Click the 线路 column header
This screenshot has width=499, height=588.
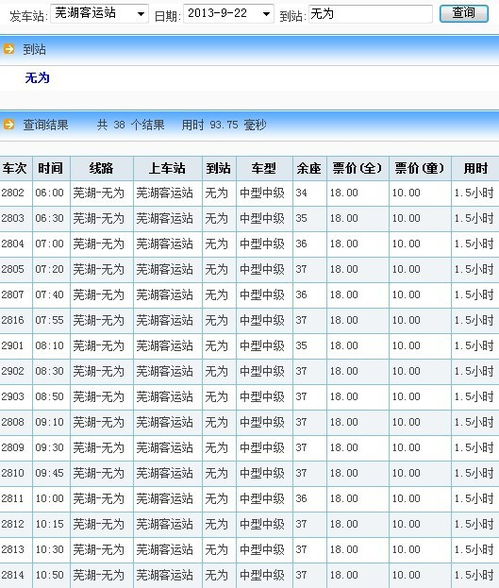pos(101,168)
